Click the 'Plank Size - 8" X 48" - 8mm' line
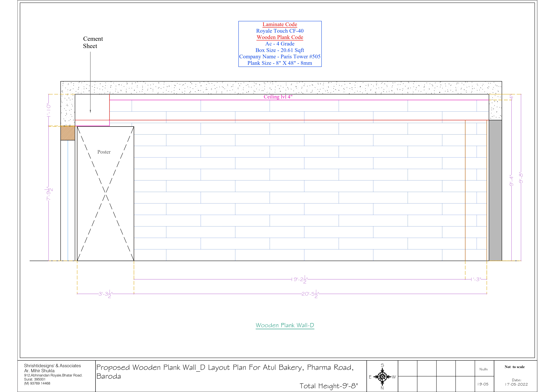555x392 pixels. (280, 63)
